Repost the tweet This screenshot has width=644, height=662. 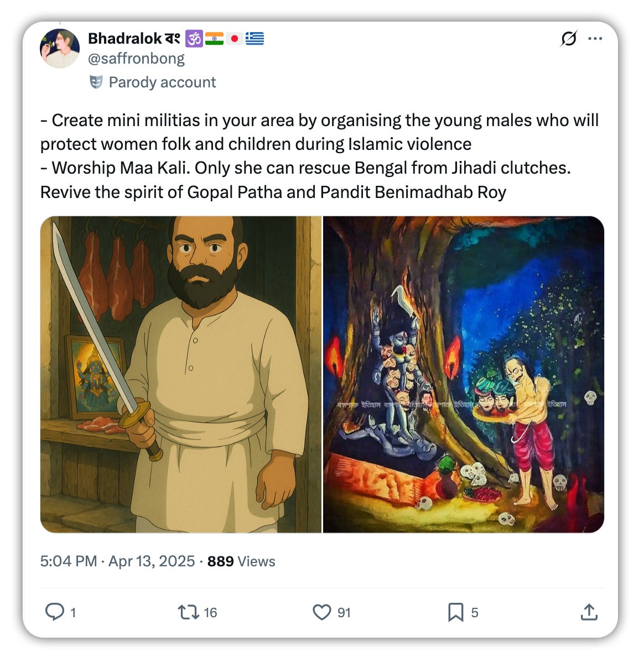coord(188,612)
